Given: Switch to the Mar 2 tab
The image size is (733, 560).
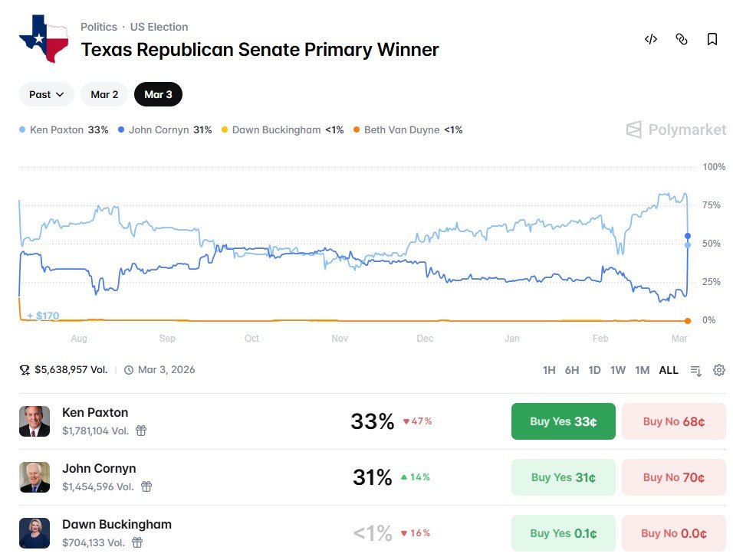Looking at the screenshot, I should [104, 94].
